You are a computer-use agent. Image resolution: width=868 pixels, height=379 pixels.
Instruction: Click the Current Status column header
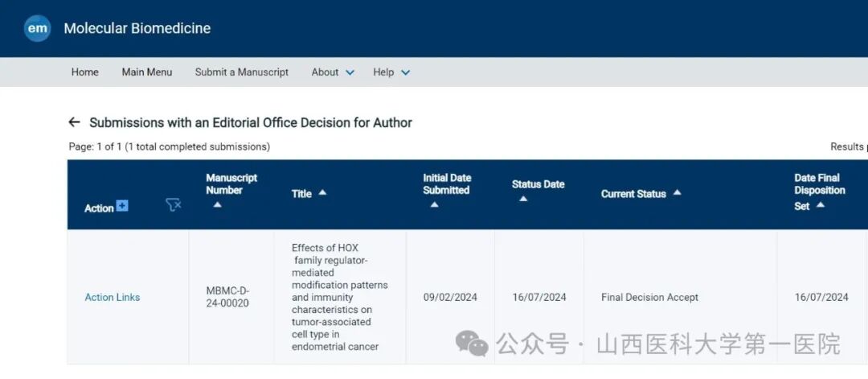coord(633,194)
